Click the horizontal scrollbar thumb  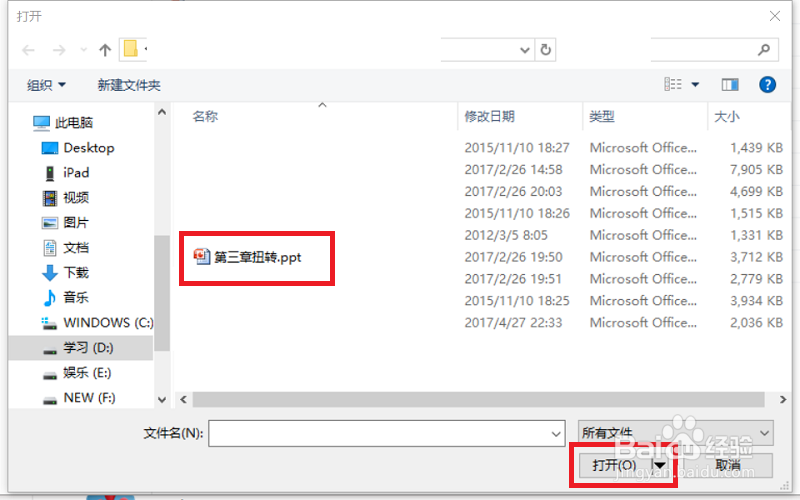(x=479, y=399)
